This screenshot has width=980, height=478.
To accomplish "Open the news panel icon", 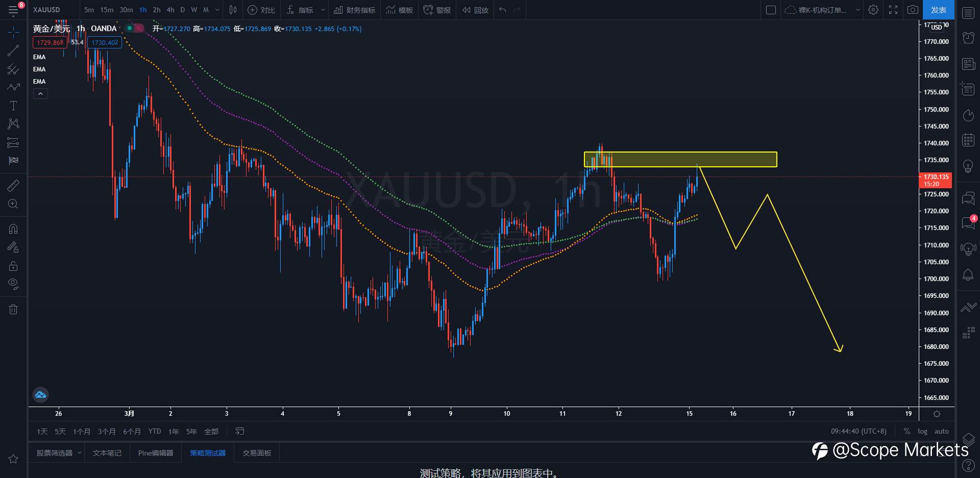I will click(968, 64).
